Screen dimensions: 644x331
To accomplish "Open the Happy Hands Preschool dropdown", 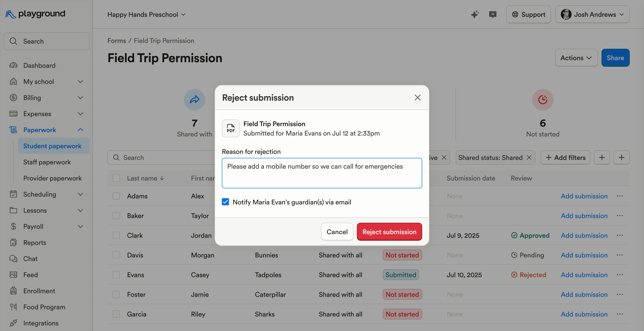I will click(x=147, y=14).
